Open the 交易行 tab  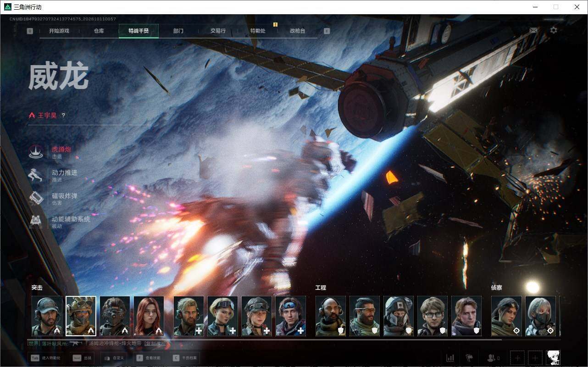(x=218, y=31)
